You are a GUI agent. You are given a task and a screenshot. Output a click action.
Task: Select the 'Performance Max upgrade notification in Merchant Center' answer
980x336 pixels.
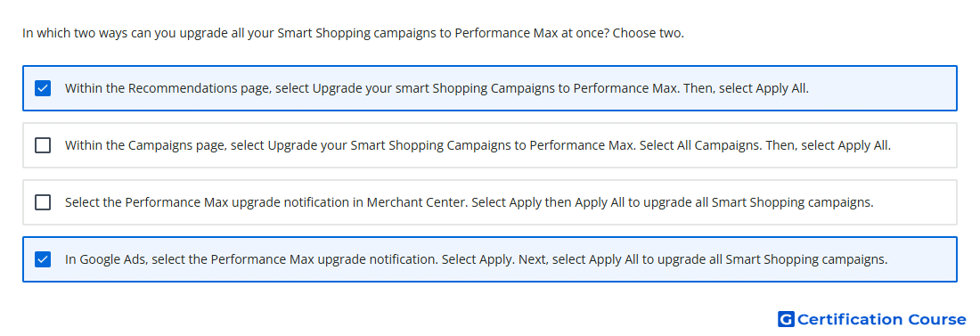[x=470, y=202]
